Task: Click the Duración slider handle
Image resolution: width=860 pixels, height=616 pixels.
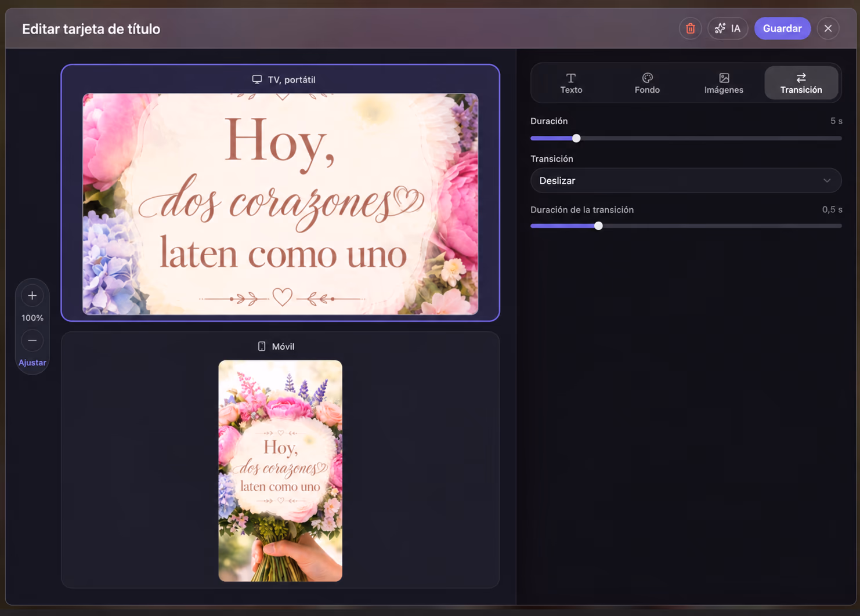Action: (576, 138)
